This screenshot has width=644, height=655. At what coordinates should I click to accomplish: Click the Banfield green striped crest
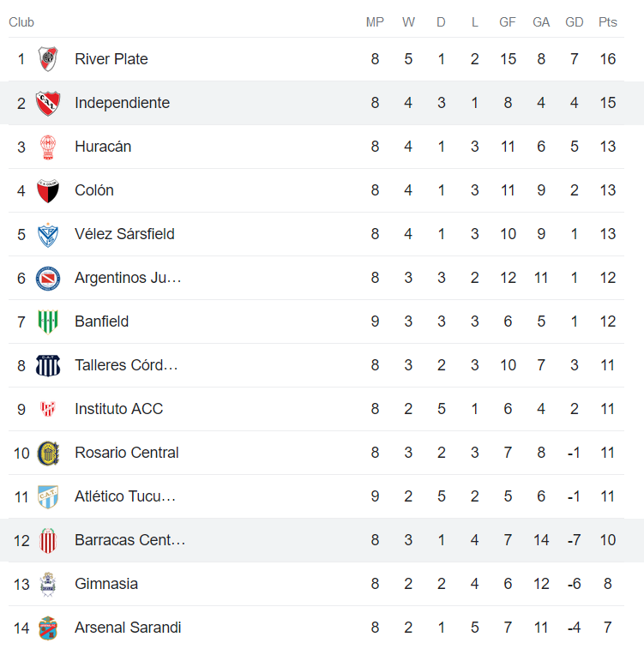coord(48,321)
